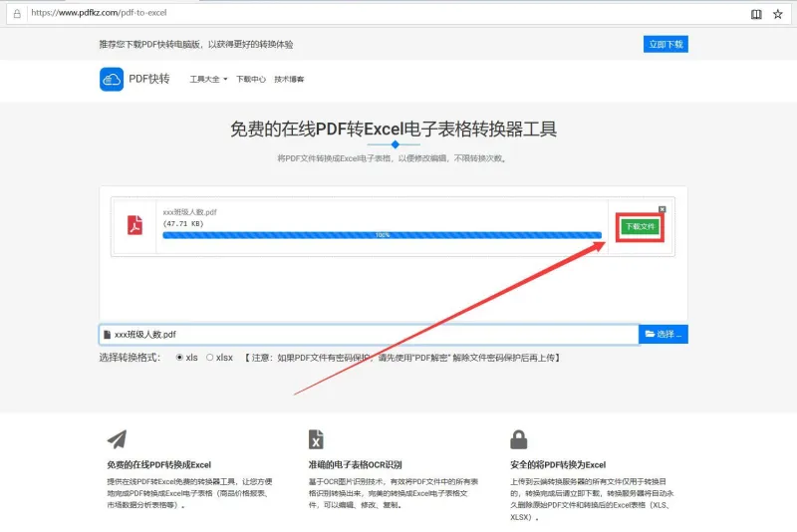Click the paper plane feature icon
Image resolution: width=797 pixels, height=532 pixels.
pyautogui.click(x=117, y=439)
